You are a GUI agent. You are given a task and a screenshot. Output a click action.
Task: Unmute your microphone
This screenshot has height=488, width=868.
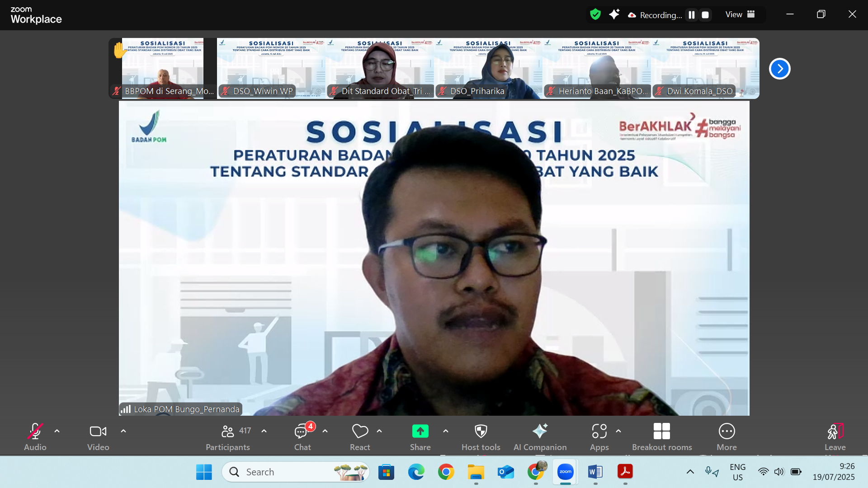click(35, 432)
